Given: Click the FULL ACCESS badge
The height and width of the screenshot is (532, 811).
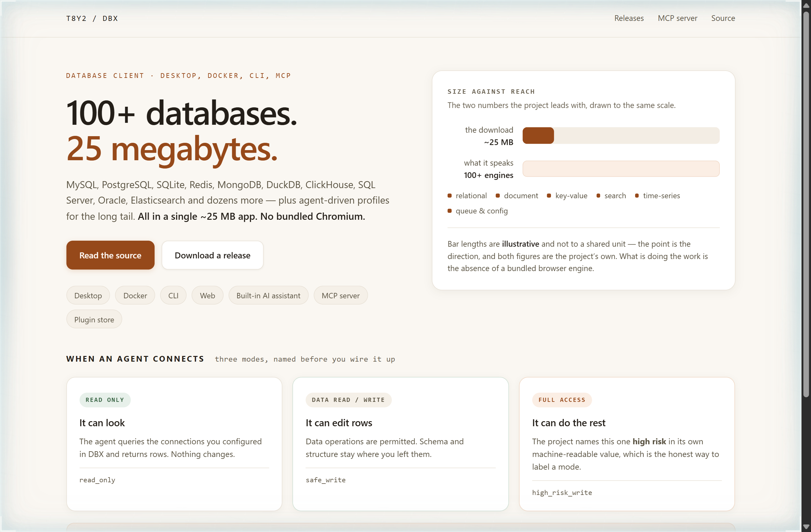Looking at the screenshot, I should coord(562,400).
